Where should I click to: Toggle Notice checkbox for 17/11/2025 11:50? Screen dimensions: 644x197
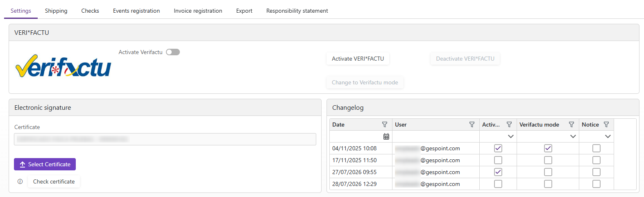[596, 160]
